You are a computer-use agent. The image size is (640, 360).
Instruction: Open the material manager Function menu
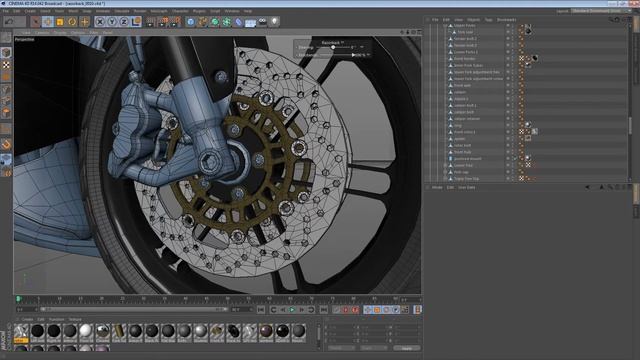(56, 319)
